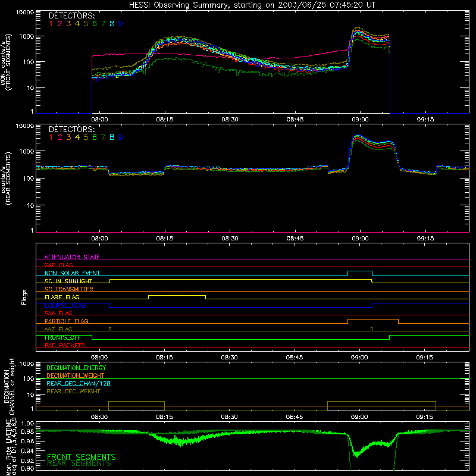Viewport: 476px width, 476px height.
Task: Pick detector number 6 in the rear segments legend
Action: pos(95,137)
